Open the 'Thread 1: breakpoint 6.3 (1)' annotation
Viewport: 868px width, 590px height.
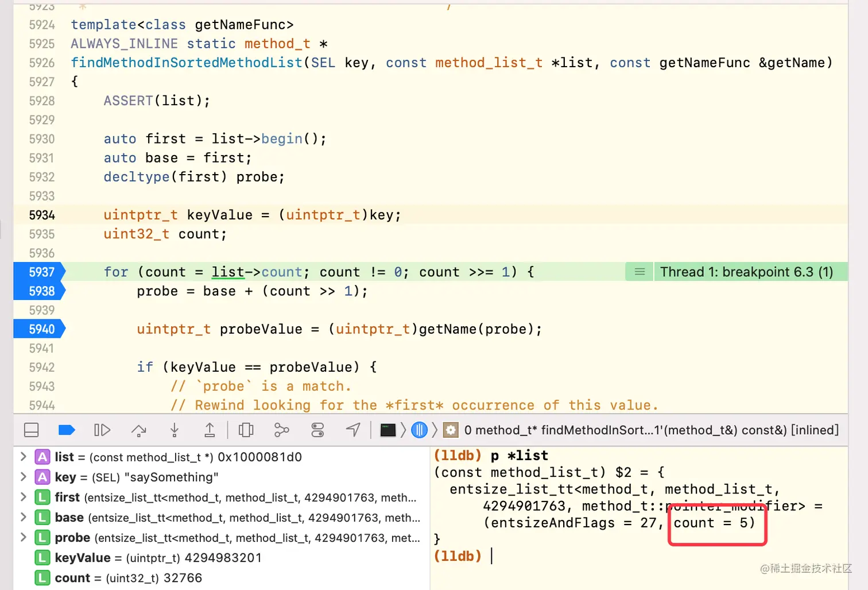[x=746, y=272]
